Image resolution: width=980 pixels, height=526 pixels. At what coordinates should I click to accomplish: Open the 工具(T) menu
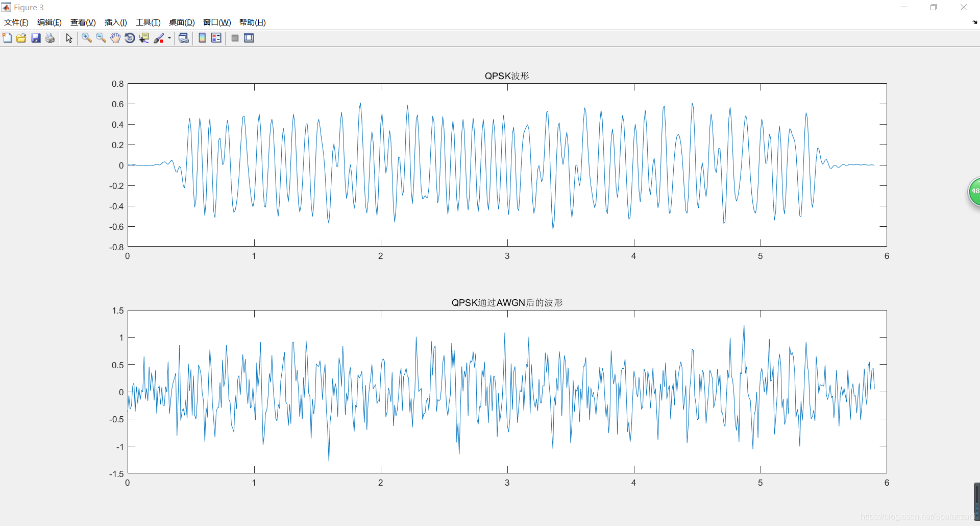tap(148, 22)
